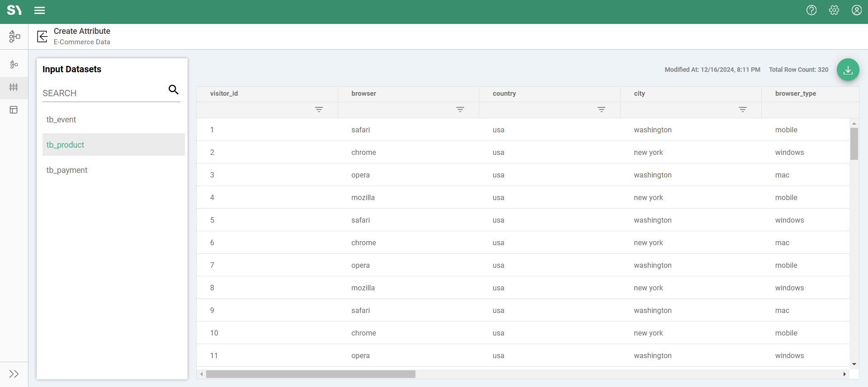Select the tb_event dataset
Image resolution: width=868 pixels, height=387 pixels.
pos(61,120)
